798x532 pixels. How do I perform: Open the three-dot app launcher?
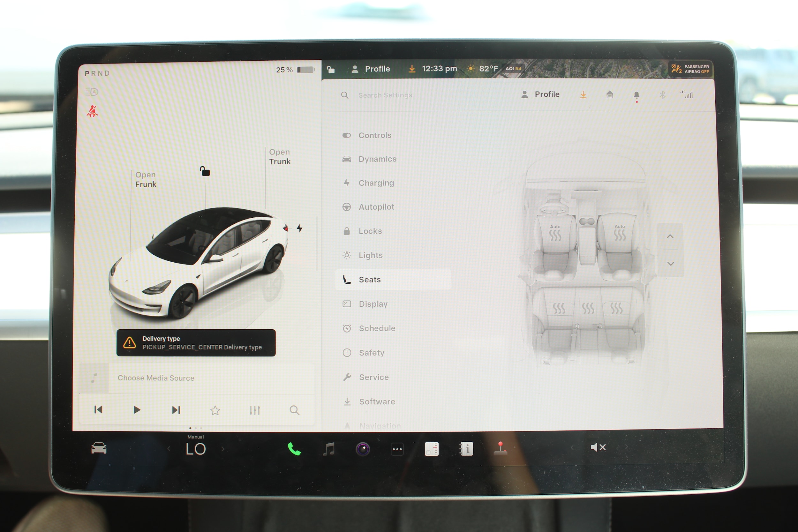coord(397,449)
